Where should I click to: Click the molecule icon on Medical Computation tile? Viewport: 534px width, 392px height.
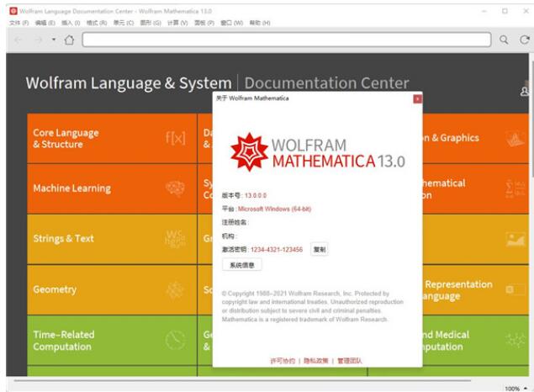click(x=515, y=340)
